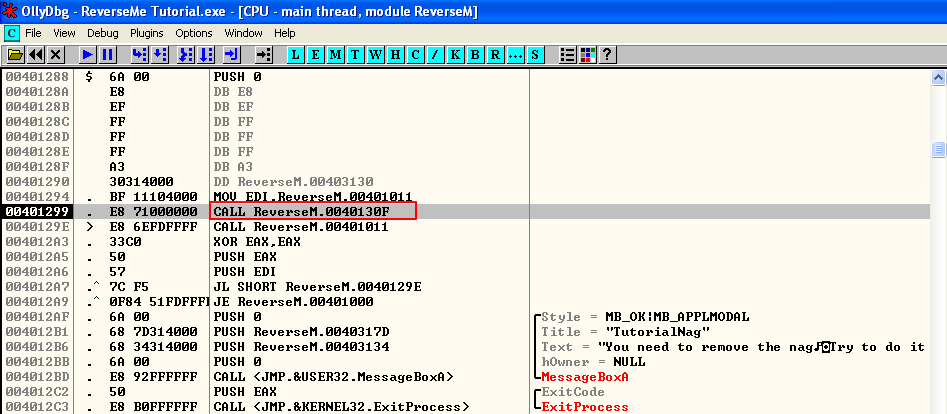The width and height of the screenshot is (947, 414).
Task: Click the Step into toolbar icon
Action: (x=140, y=55)
